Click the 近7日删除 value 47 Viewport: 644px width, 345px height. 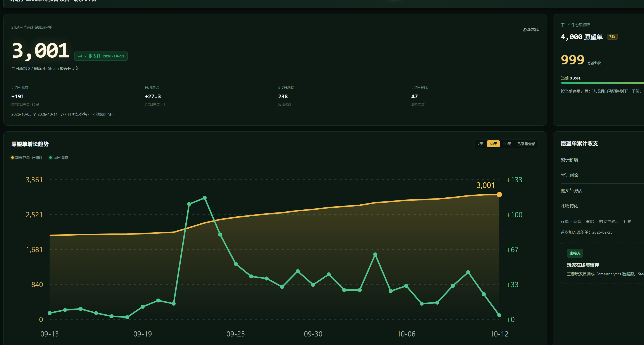coord(414,96)
